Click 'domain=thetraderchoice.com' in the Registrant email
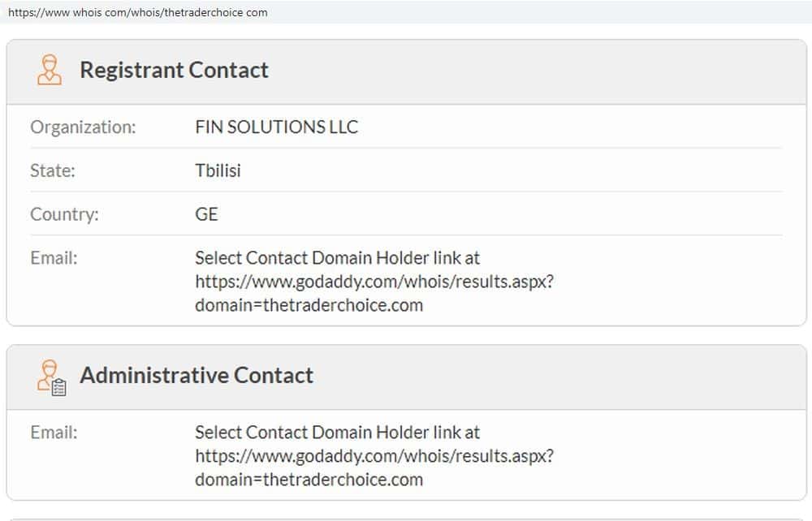This screenshot has width=812, height=521. [x=309, y=306]
